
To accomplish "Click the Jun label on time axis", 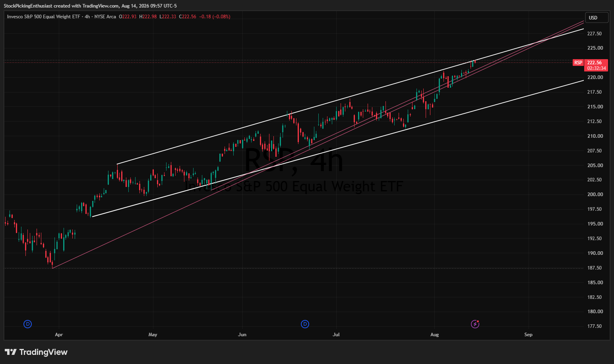I will tap(242, 335).
